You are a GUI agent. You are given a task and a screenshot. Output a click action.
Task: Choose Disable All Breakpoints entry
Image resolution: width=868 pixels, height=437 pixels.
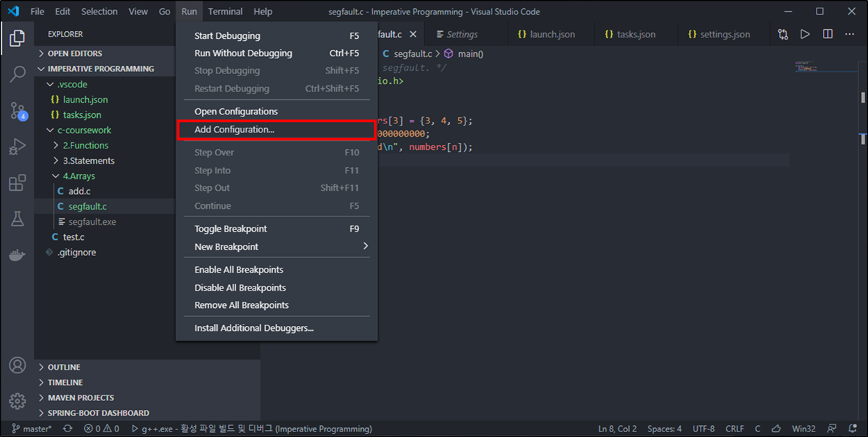[x=276, y=288]
